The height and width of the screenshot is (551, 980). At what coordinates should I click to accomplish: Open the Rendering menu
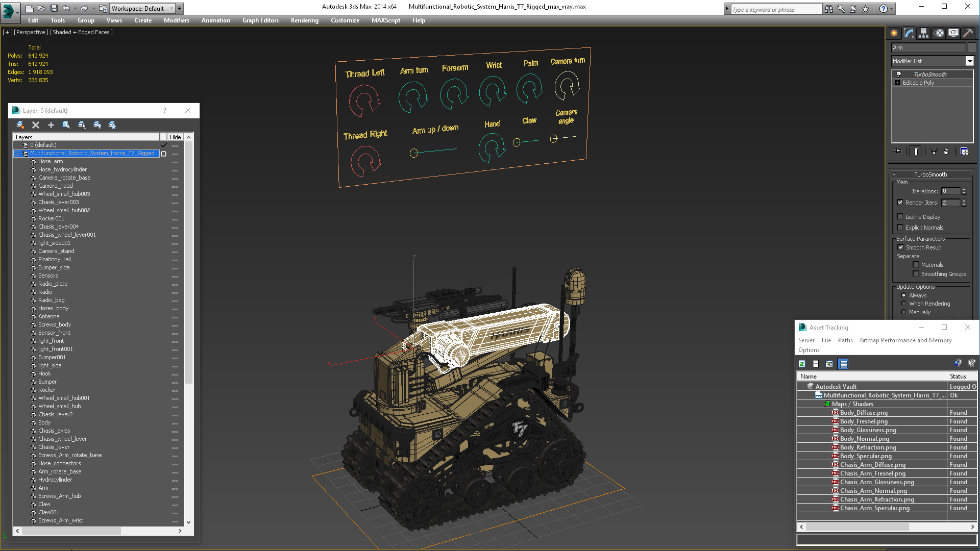point(304,20)
